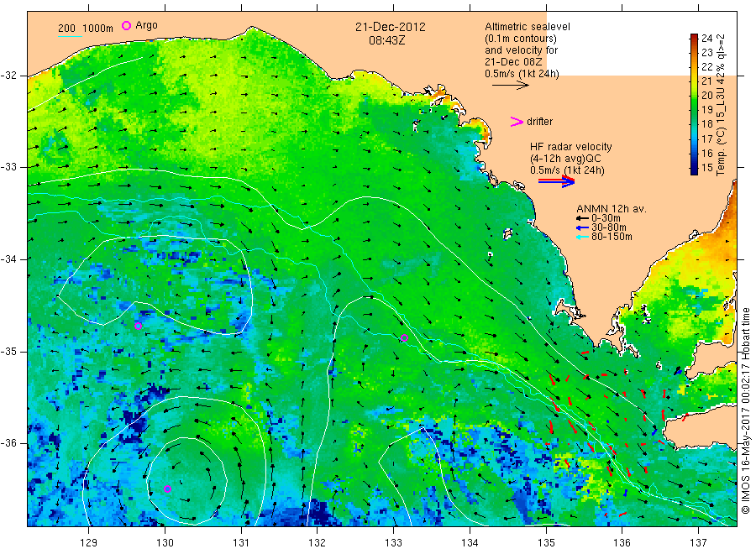Screen dimensions: 756x554
Task: Click the '(0.1m contours)' text
Action: point(521,39)
